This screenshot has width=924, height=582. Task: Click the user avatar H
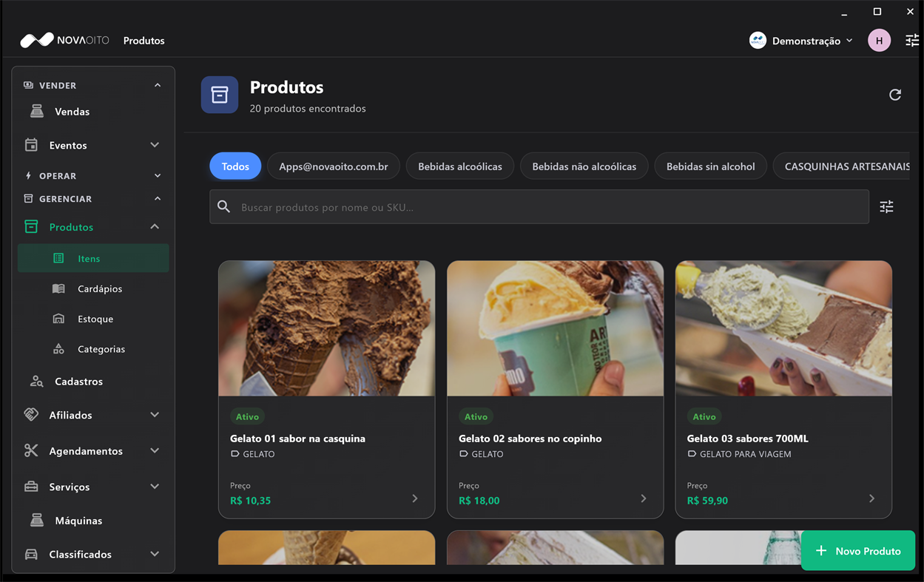[x=879, y=41]
